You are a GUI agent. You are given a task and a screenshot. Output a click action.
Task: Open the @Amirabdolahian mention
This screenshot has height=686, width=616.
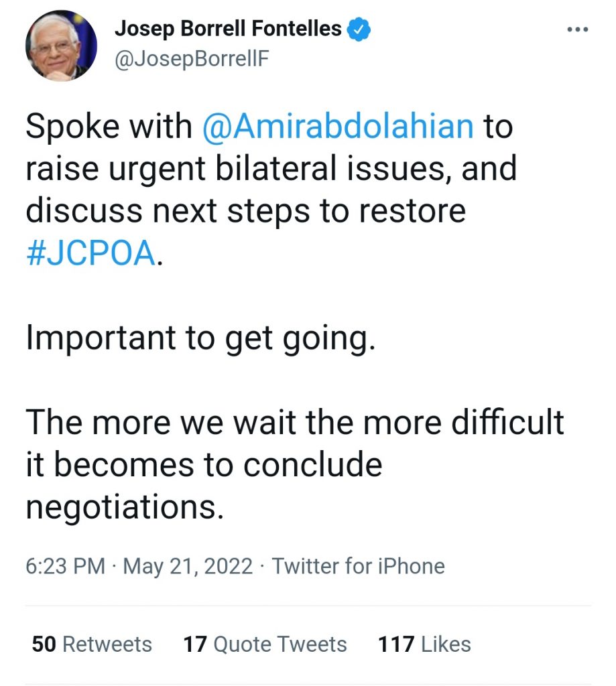click(x=338, y=127)
